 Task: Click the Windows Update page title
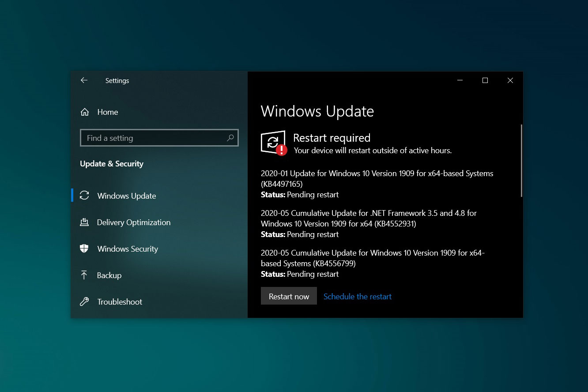(x=317, y=111)
